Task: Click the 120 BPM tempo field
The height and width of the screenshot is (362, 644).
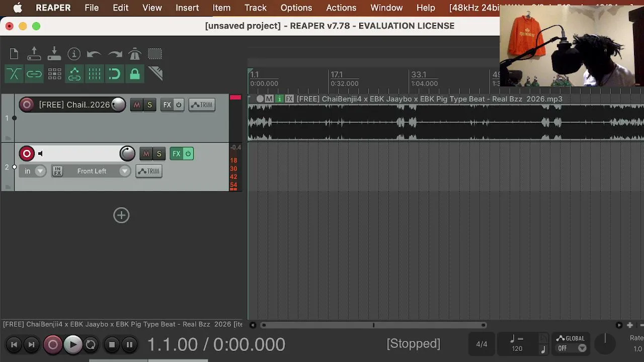Action: coord(517,348)
